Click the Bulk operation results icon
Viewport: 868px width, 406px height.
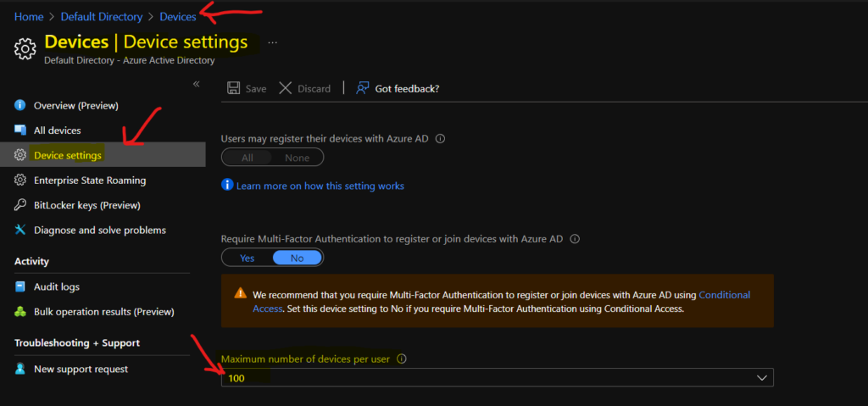click(x=20, y=312)
